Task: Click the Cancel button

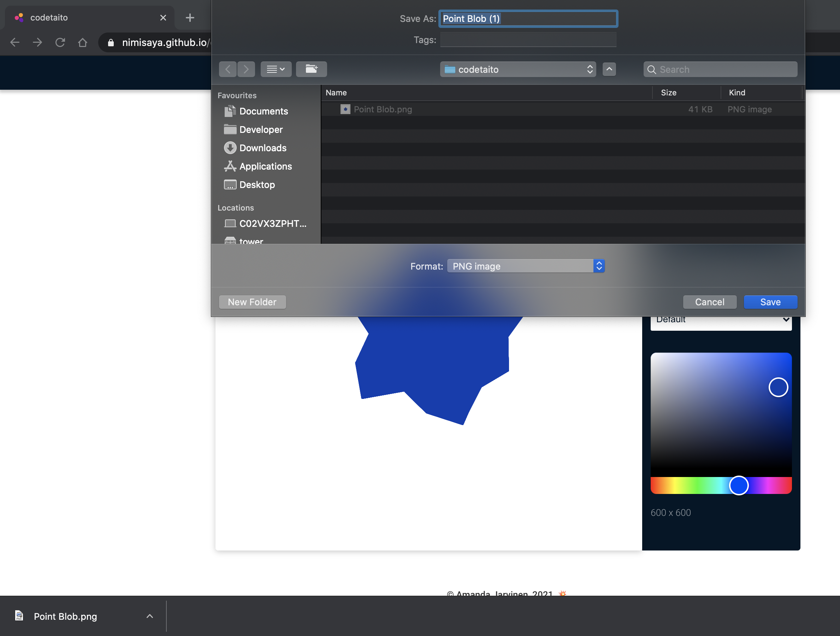Action: pos(709,302)
